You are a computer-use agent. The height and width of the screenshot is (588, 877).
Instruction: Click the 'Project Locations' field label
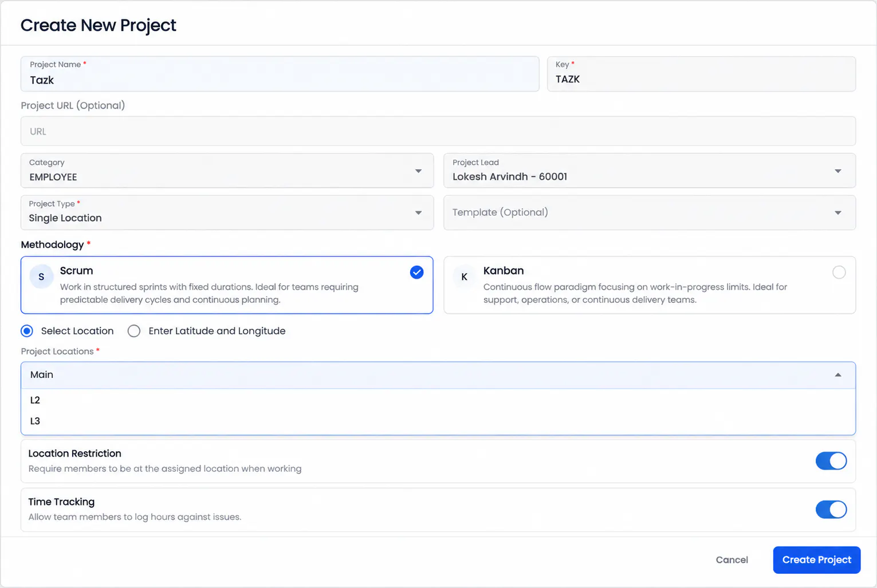pos(57,352)
